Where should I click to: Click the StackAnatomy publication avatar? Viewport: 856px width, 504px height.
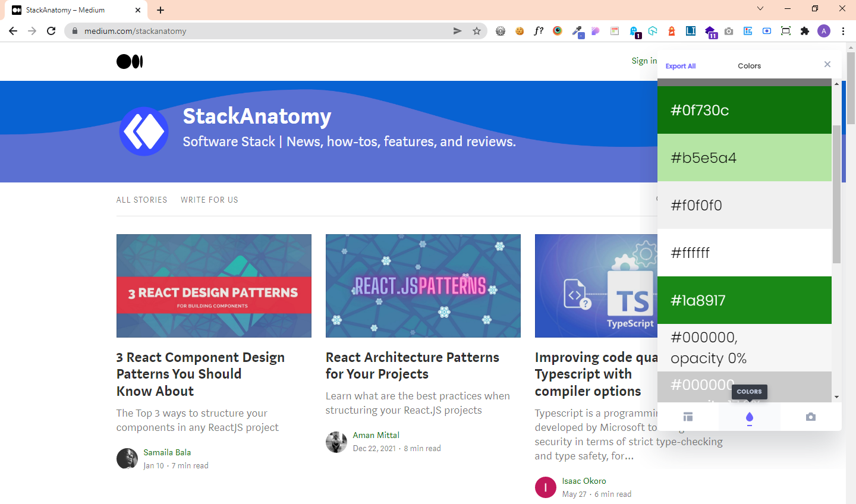144,131
